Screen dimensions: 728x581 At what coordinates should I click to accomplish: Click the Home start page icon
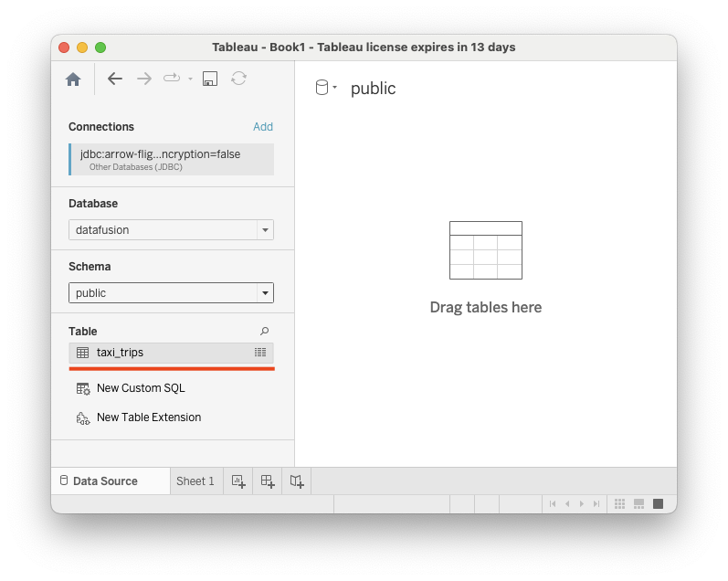point(73,79)
